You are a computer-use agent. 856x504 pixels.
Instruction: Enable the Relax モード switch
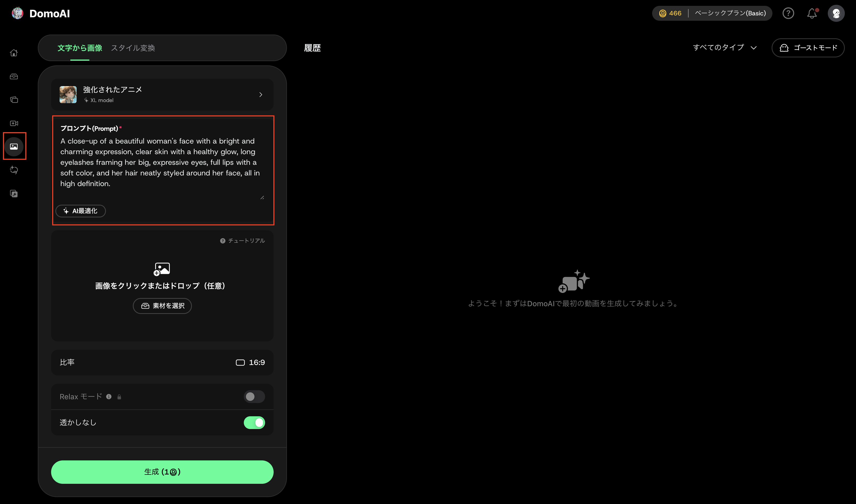[254, 396]
